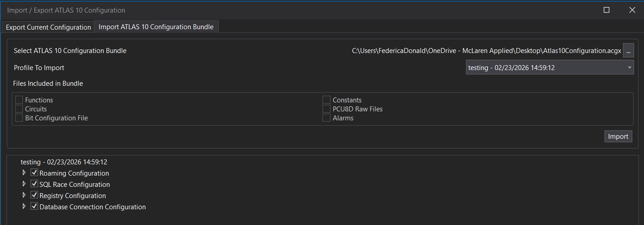Tick the PCU8D Raw Files checkbox

click(x=326, y=109)
